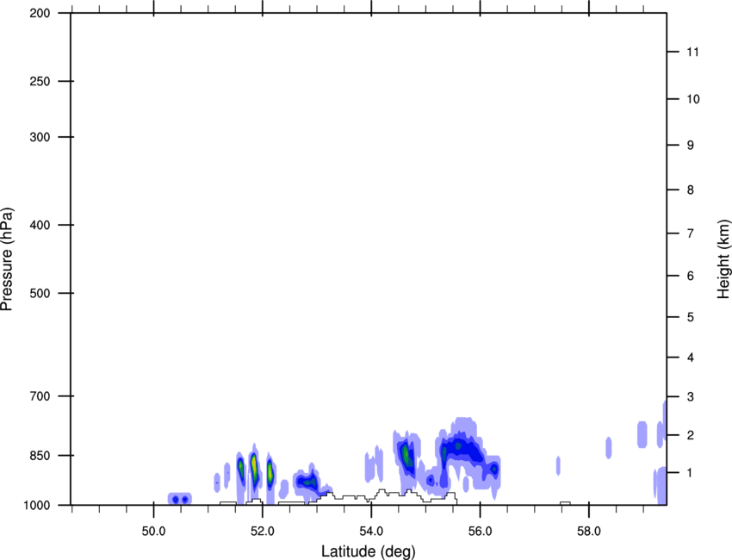Click the 58.0 latitude tick label
This screenshot has width=732, height=560.
coord(588,531)
